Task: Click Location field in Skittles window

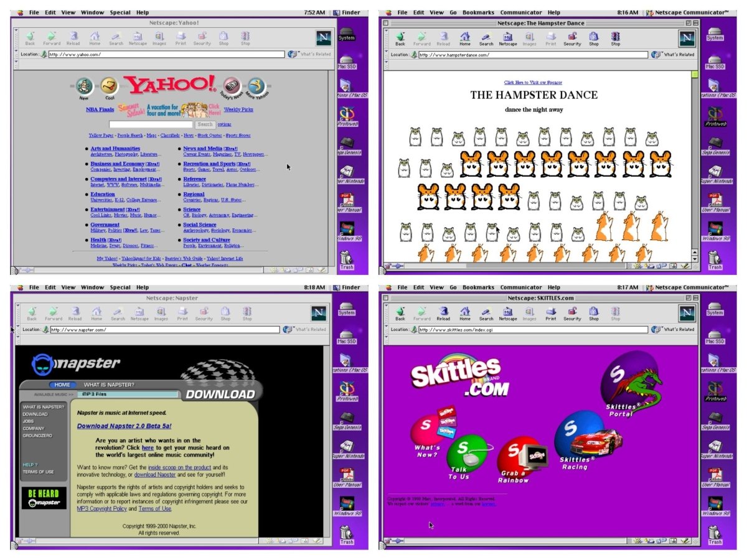Action: coord(533,329)
